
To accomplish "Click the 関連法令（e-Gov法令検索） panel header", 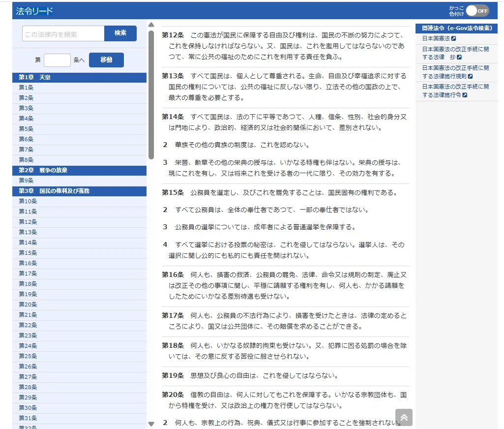I will (456, 29).
